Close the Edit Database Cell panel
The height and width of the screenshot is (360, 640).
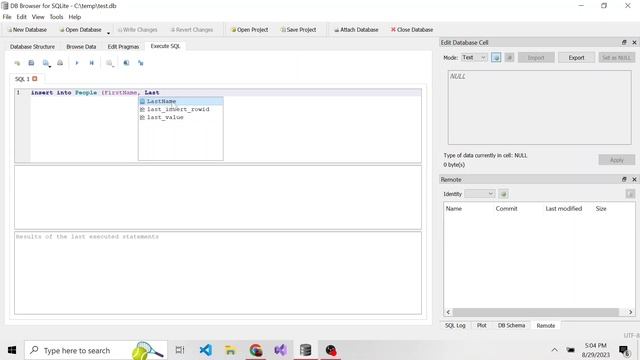[634, 42]
